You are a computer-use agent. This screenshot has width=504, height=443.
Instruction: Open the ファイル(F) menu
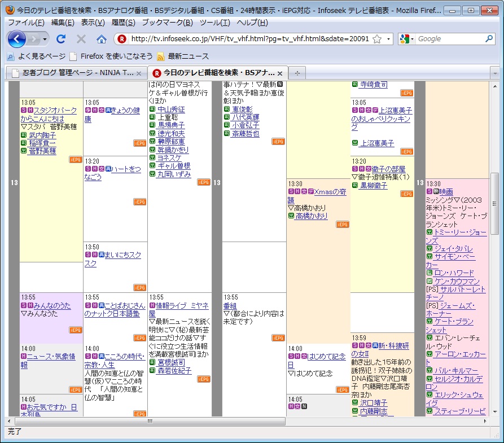point(26,23)
